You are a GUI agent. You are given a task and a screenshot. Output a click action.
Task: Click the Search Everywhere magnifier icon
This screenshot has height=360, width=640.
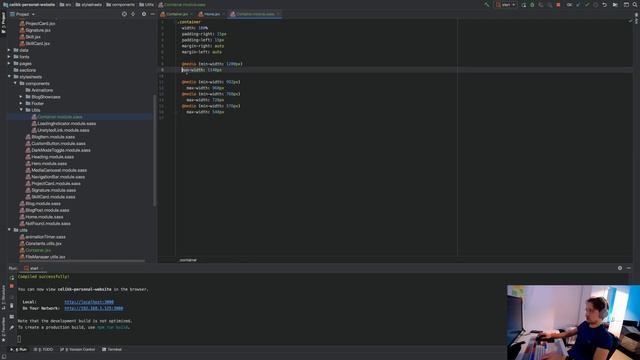(635, 5)
